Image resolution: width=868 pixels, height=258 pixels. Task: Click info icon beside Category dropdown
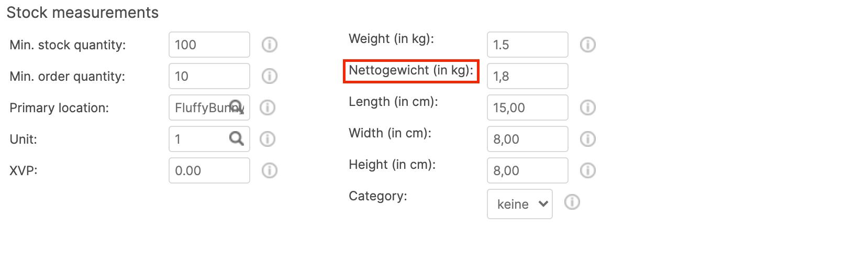pyautogui.click(x=572, y=202)
